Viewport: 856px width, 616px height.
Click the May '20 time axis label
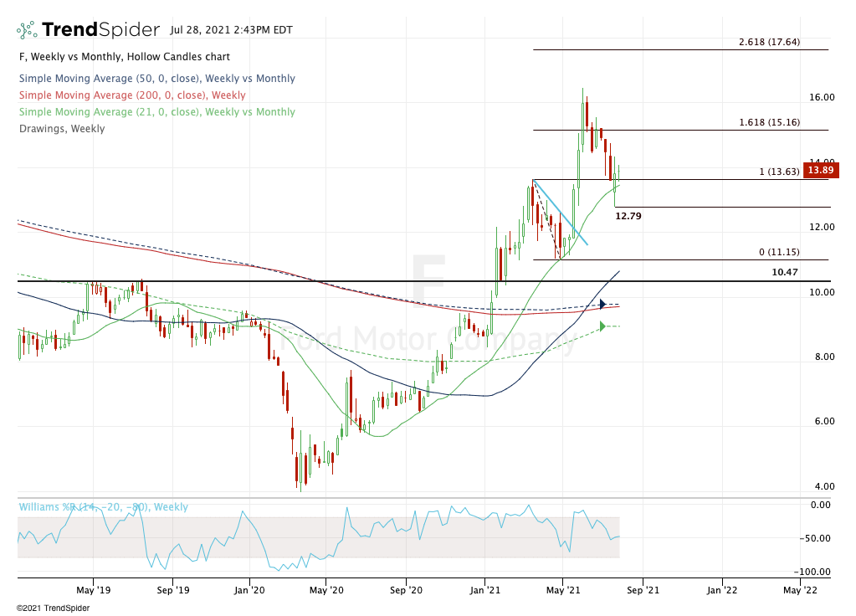tap(326, 590)
